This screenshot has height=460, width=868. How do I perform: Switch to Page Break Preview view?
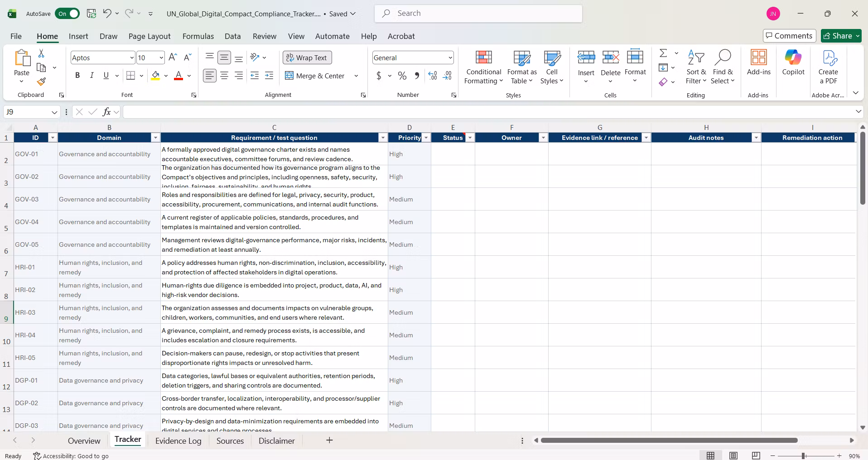(x=756, y=455)
